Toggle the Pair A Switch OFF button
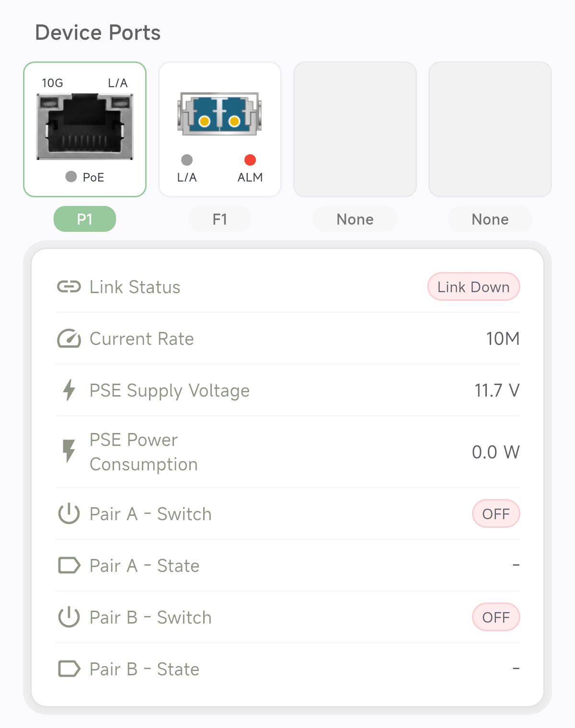 [x=496, y=514]
